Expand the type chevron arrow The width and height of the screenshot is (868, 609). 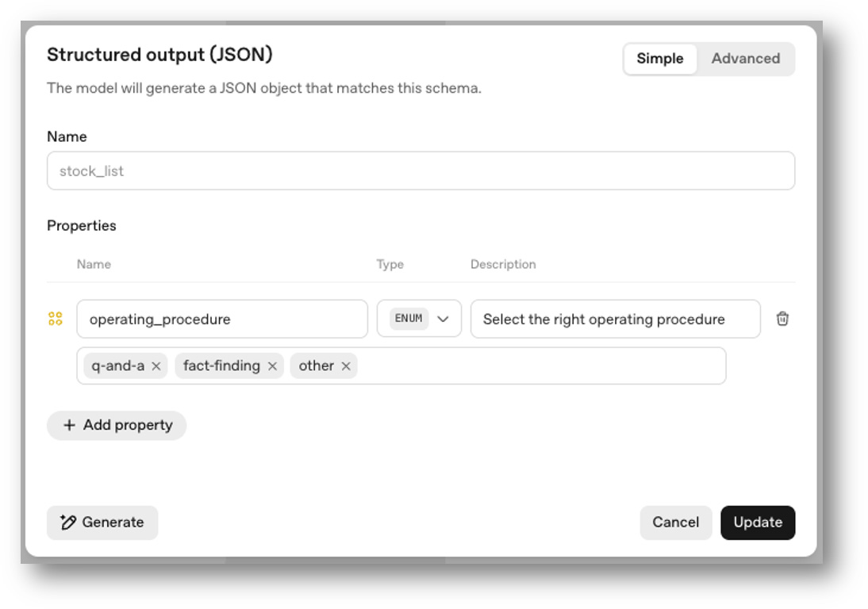point(444,319)
